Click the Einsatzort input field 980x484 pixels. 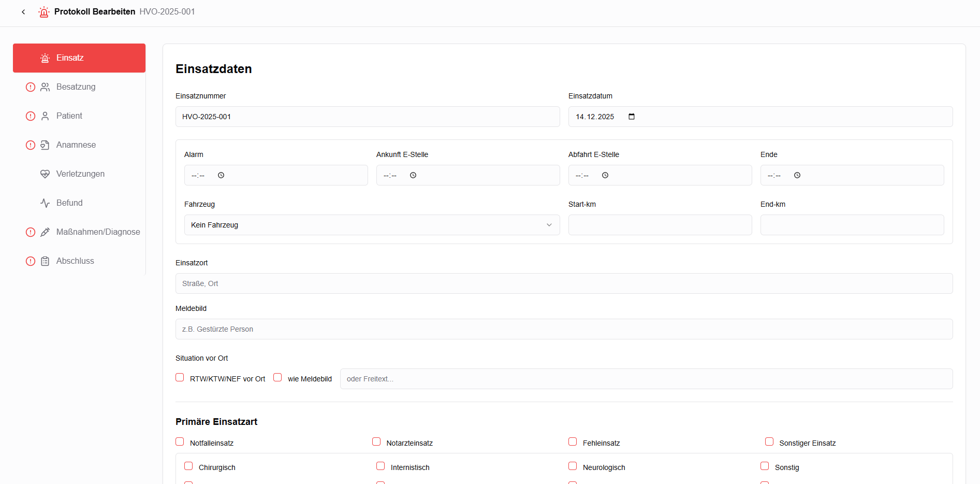(564, 283)
